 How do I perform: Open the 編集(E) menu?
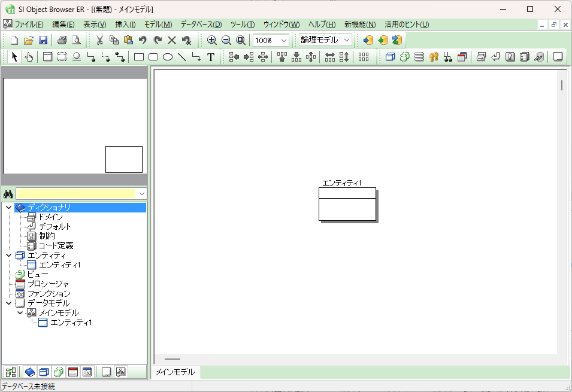[x=63, y=25]
